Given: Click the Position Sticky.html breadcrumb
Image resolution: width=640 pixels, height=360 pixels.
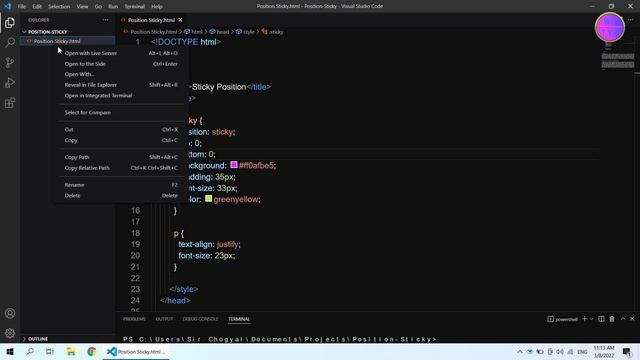Looking at the screenshot, I should (x=151, y=31).
